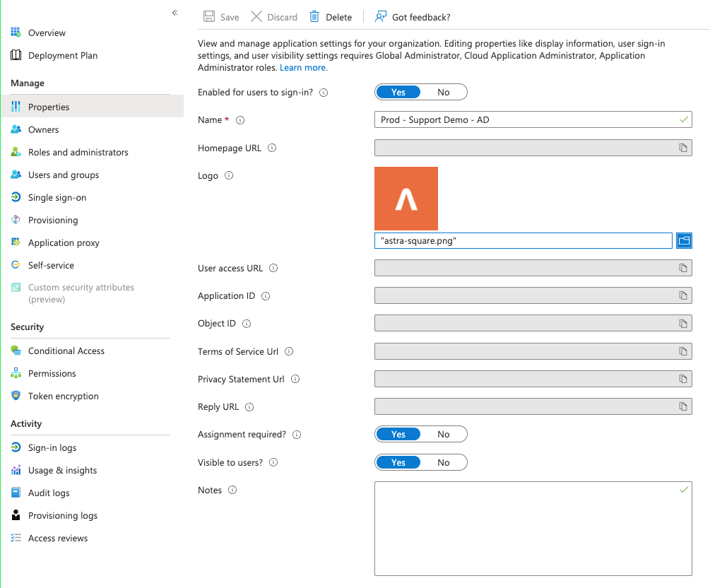Follow the Learn more link
The height and width of the screenshot is (588, 710).
[x=303, y=68]
